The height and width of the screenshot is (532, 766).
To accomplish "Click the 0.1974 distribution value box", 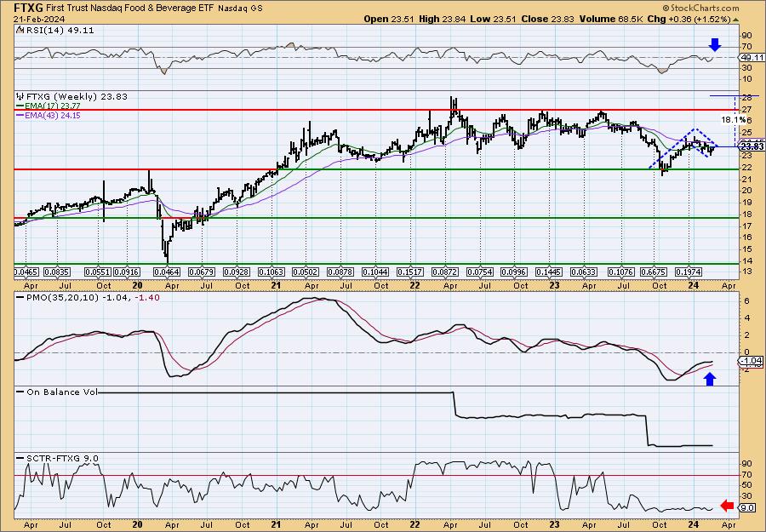I will tap(689, 272).
